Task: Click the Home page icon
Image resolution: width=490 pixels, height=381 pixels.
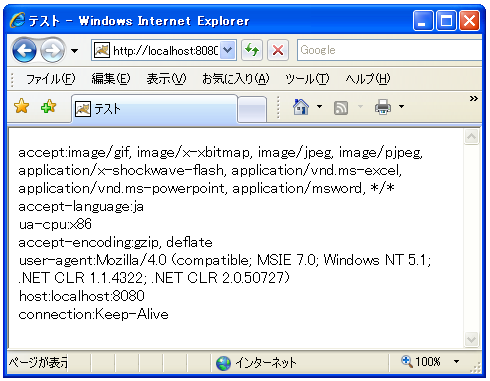Action: (301, 107)
